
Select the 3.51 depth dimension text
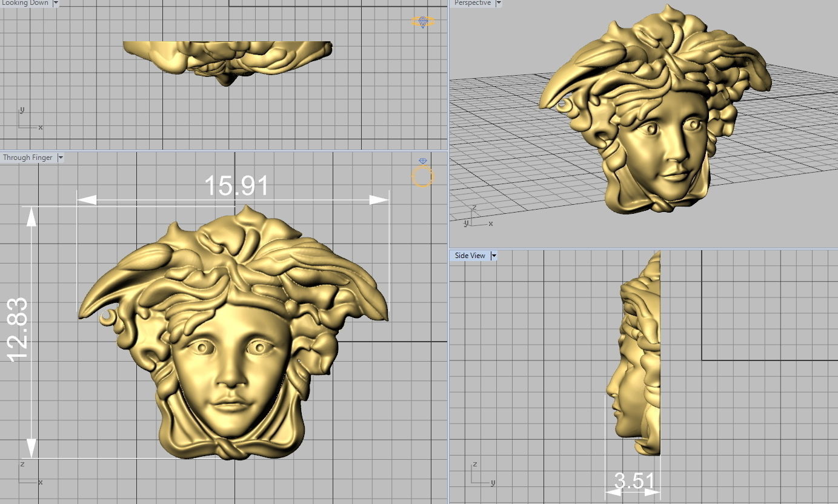click(634, 481)
